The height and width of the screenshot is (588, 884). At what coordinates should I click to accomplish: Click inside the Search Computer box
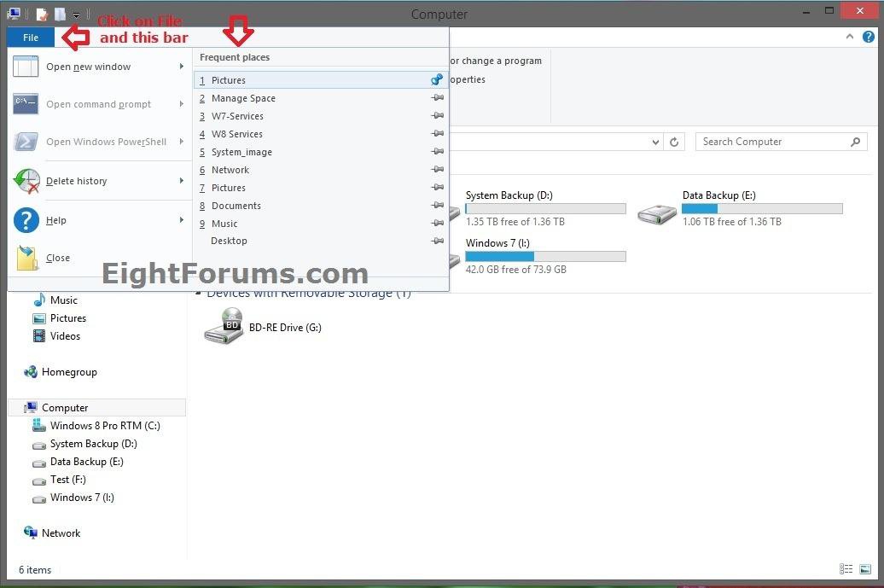(x=768, y=142)
